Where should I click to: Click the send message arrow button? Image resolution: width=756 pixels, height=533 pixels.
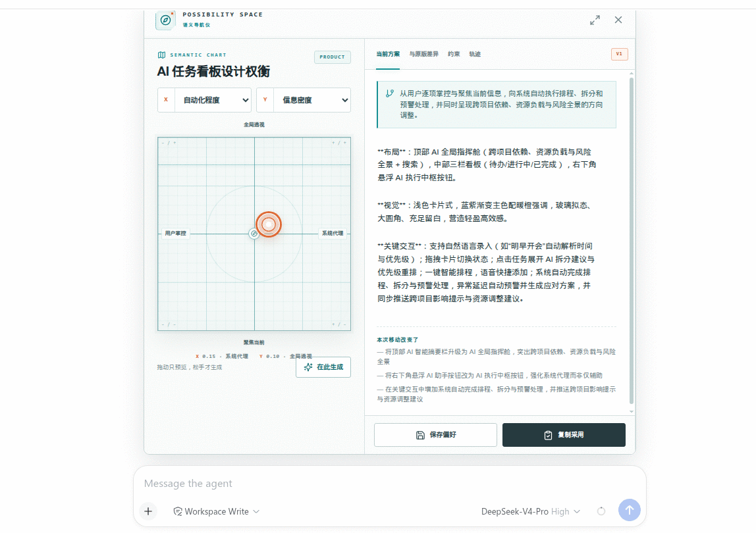pos(629,510)
